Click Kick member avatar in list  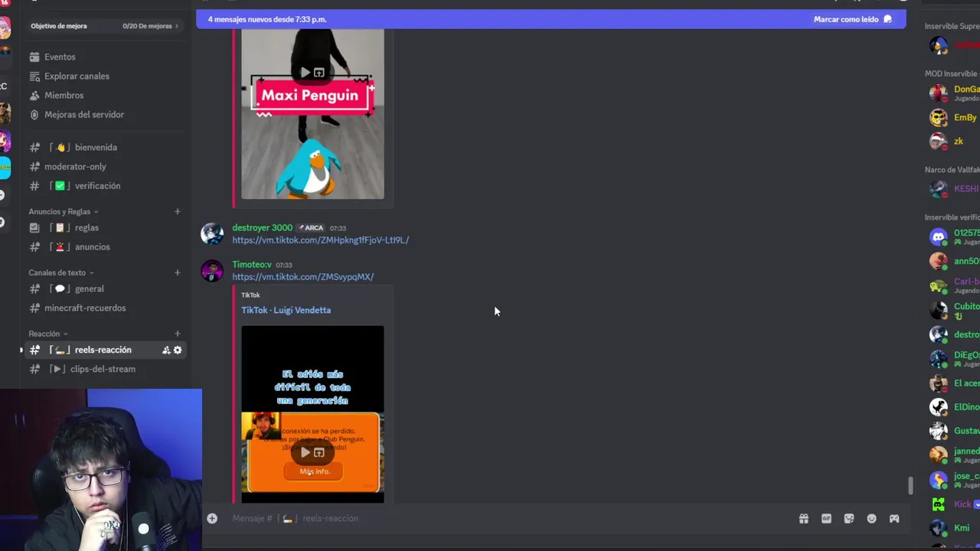[938, 504]
